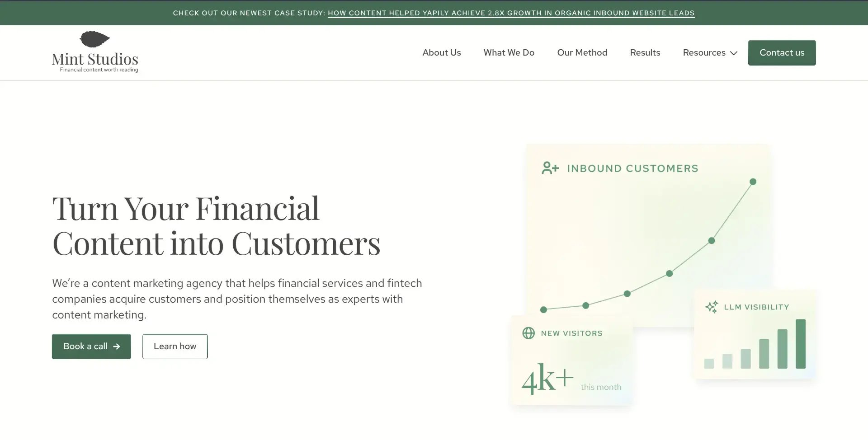This screenshot has height=440, width=868.
Task: Click the Book a call button label
Action: click(85, 346)
